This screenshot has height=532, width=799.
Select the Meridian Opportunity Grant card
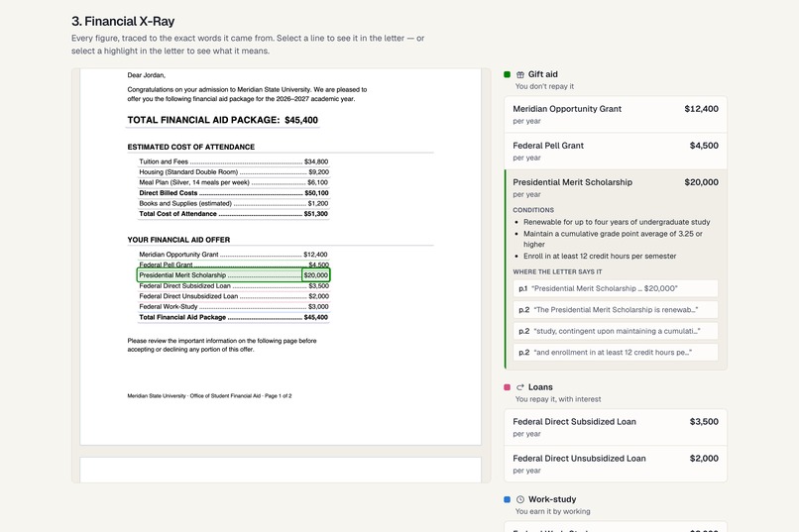[x=616, y=115]
